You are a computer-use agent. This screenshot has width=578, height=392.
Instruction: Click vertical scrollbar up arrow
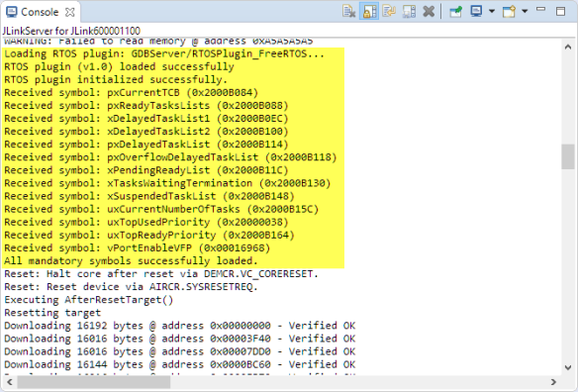pos(568,47)
